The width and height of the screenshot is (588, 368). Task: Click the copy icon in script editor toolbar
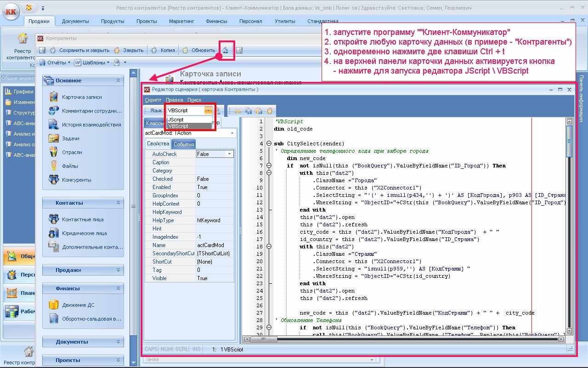tap(249, 111)
